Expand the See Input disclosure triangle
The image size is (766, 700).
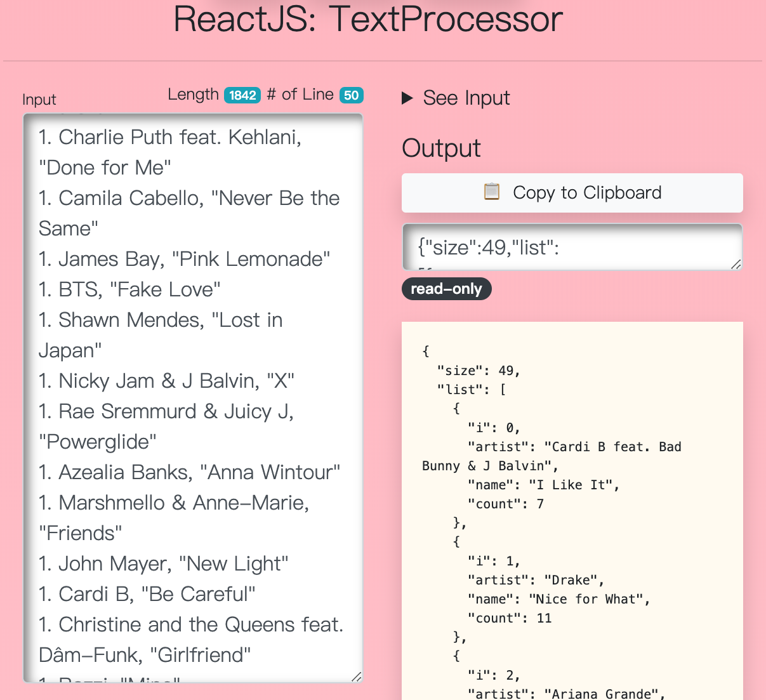point(407,98)
